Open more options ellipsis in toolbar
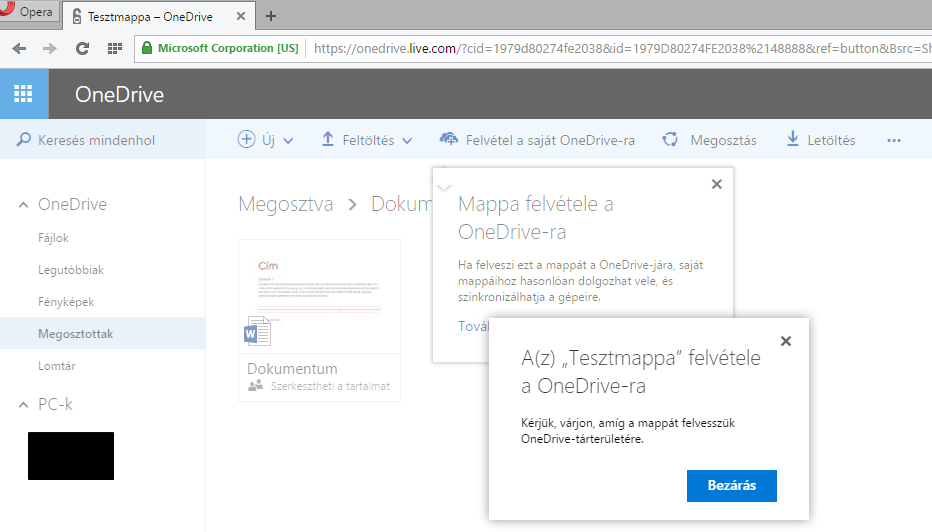Viewport: 932px width, 532px height. coord(894,140)
